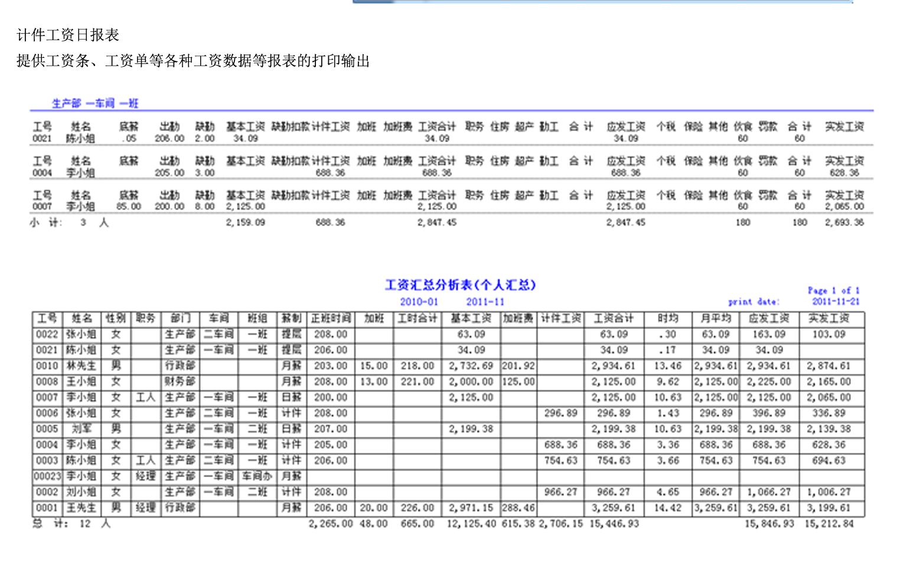Click the "时均" column header

point(668,319)
